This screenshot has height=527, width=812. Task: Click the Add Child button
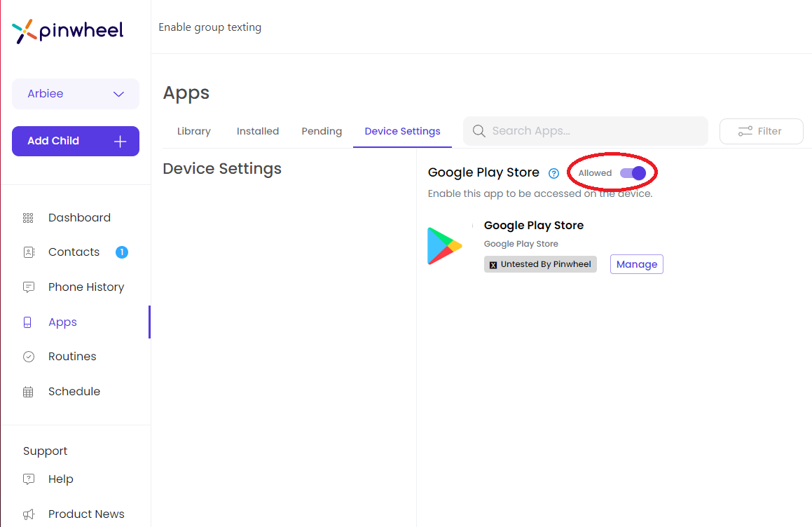75,141
